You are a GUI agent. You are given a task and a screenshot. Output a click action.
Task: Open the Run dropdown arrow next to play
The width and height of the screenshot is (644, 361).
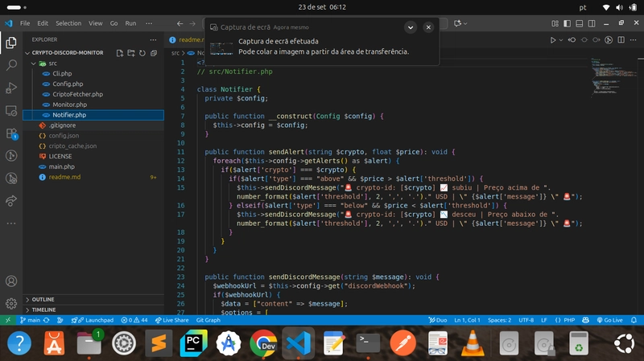click(x=563, y=39)
